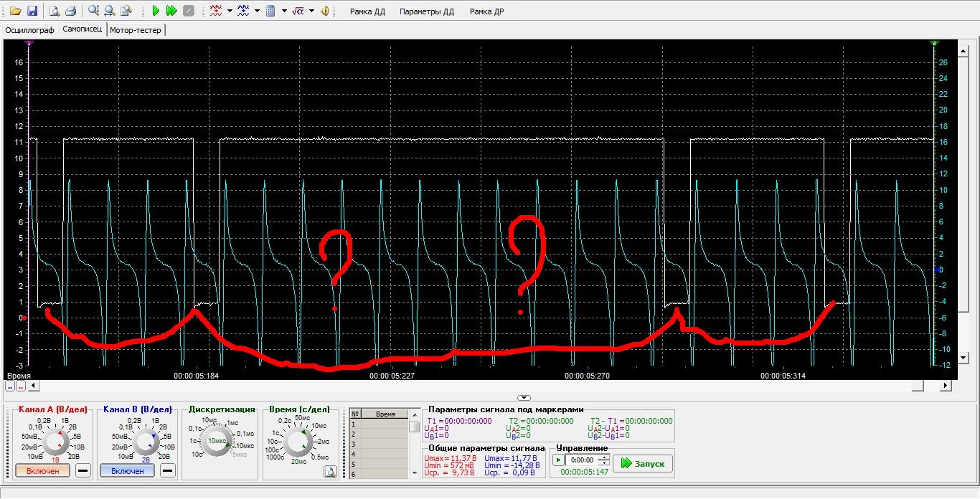Click the minus button in Канал А panel
The width and height of the screenshot is (980, 499).
[x=83, y=470]
